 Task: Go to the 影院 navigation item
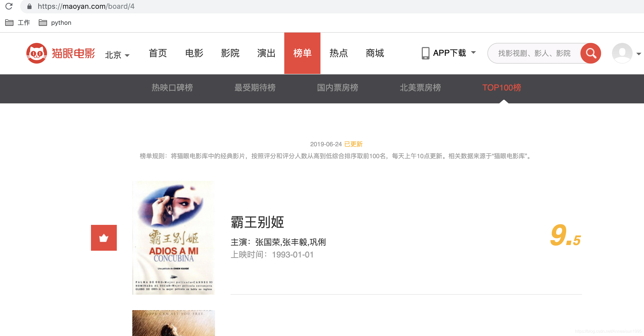click(230, 53)
